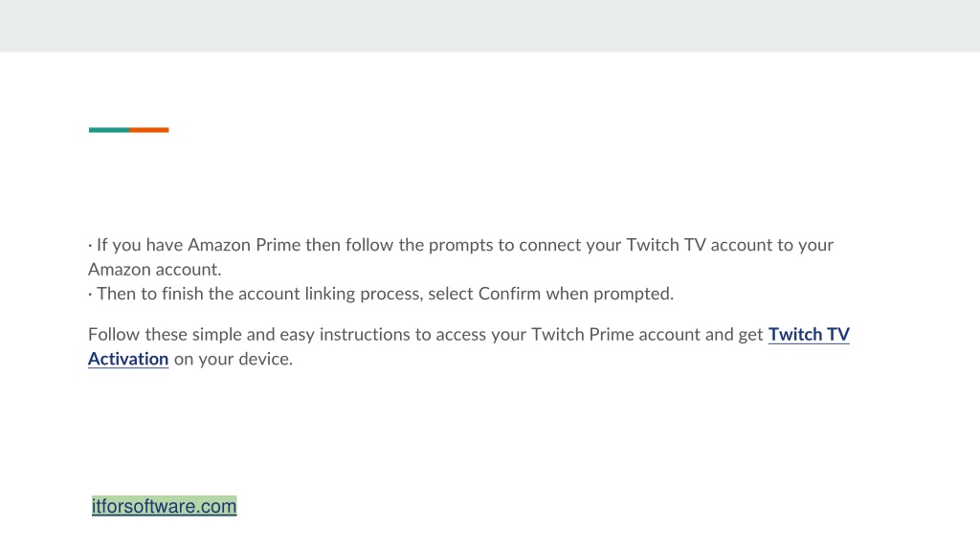The width and height of the screenshot is (980, 551).
Task: Click the Activation link text
Action: click(x=128, y=360)
